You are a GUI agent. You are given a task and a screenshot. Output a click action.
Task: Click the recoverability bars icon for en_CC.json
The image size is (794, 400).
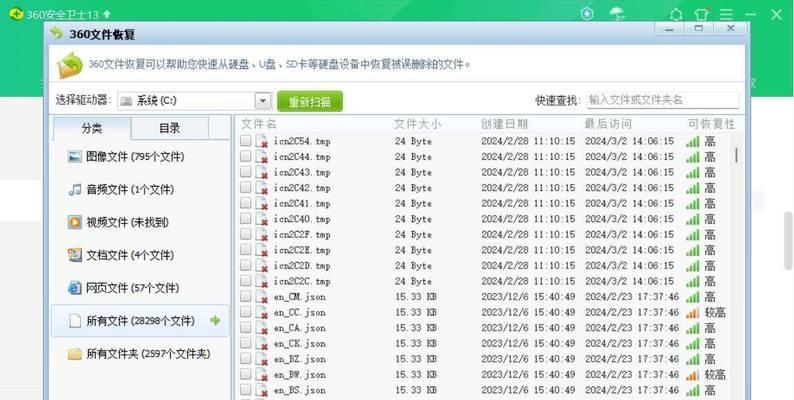(x=693, y=312)
